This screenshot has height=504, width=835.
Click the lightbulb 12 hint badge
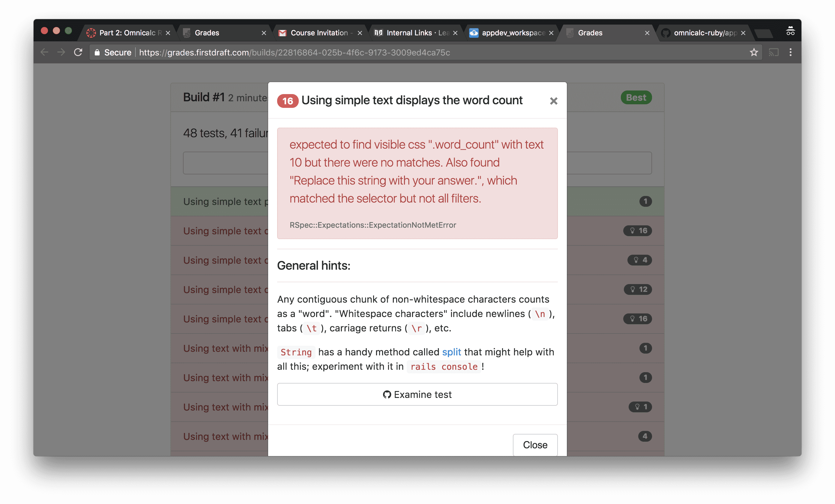click(638, 289)
